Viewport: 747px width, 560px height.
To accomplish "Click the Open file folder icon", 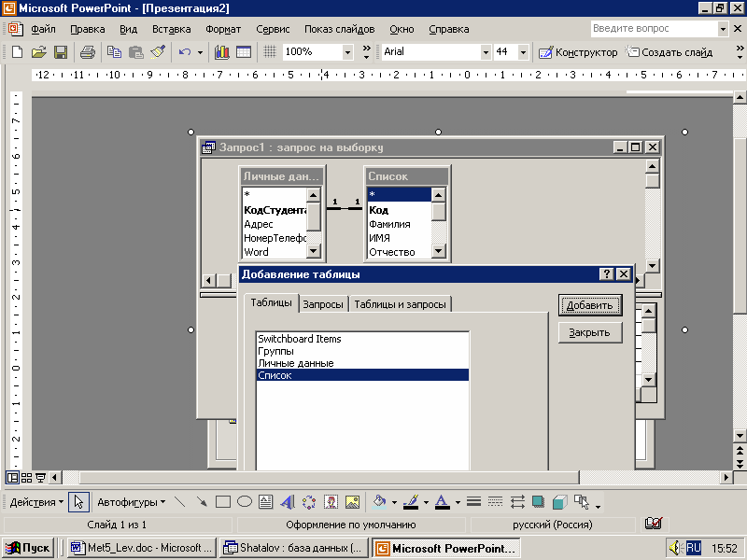I will point(39,52).
